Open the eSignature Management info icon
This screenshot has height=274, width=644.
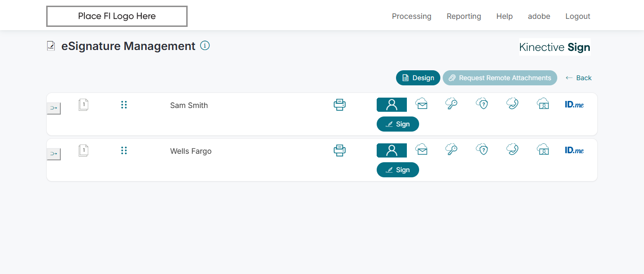[205, 46]
